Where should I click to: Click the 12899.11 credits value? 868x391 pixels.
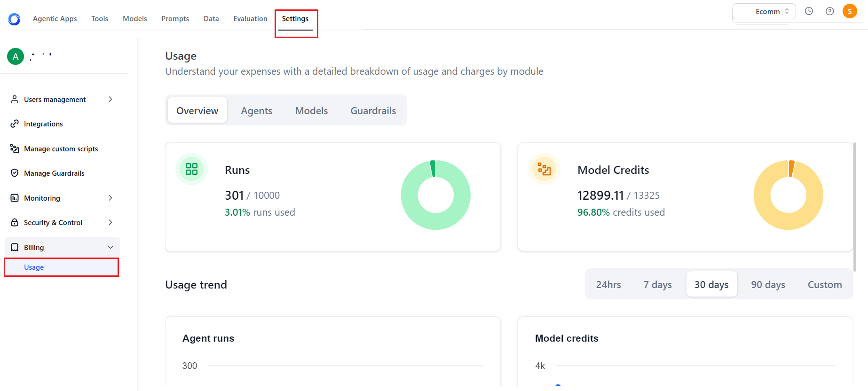point(600,195)
